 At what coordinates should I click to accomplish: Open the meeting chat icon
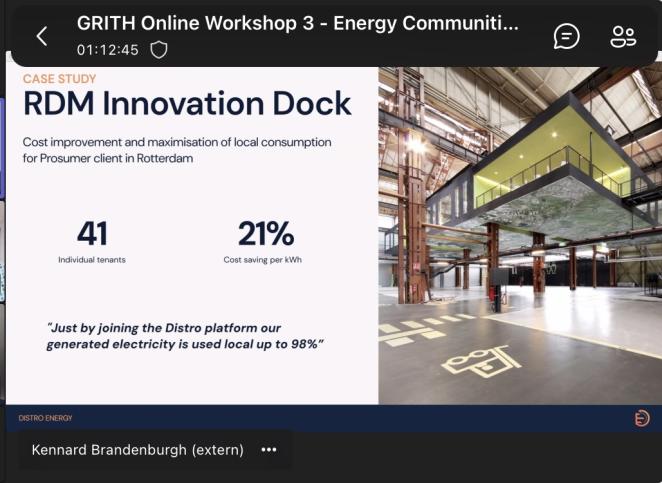pos(567,36)
